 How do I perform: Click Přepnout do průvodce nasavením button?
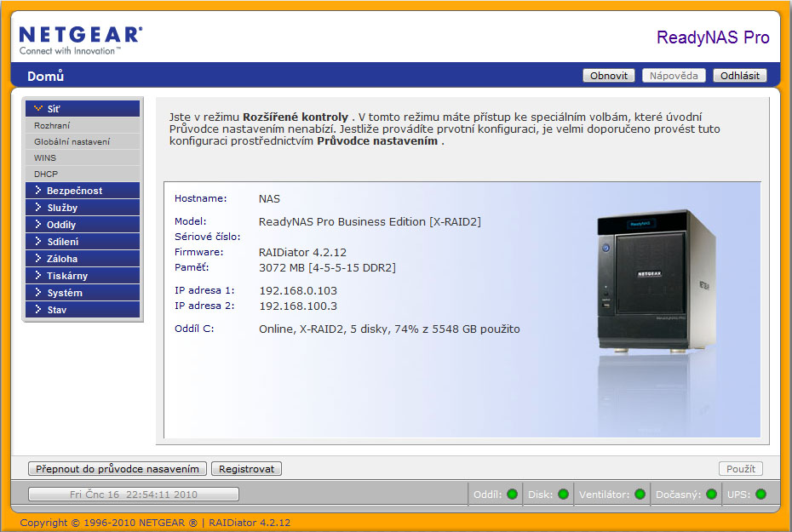pos(118,469)
